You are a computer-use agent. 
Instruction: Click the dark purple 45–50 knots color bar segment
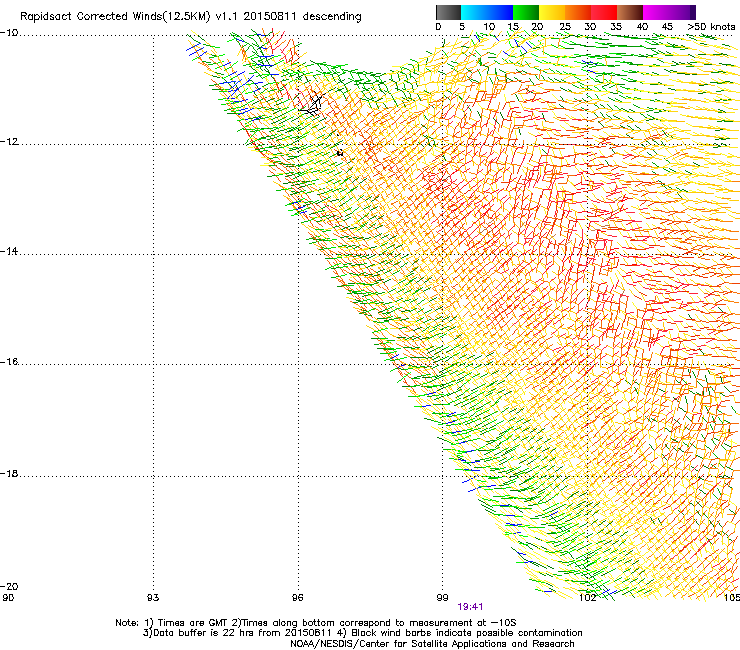(x=682, y=12)
